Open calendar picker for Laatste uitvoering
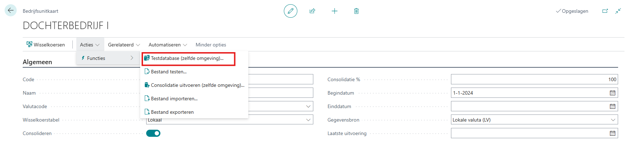 click(612, 133)
